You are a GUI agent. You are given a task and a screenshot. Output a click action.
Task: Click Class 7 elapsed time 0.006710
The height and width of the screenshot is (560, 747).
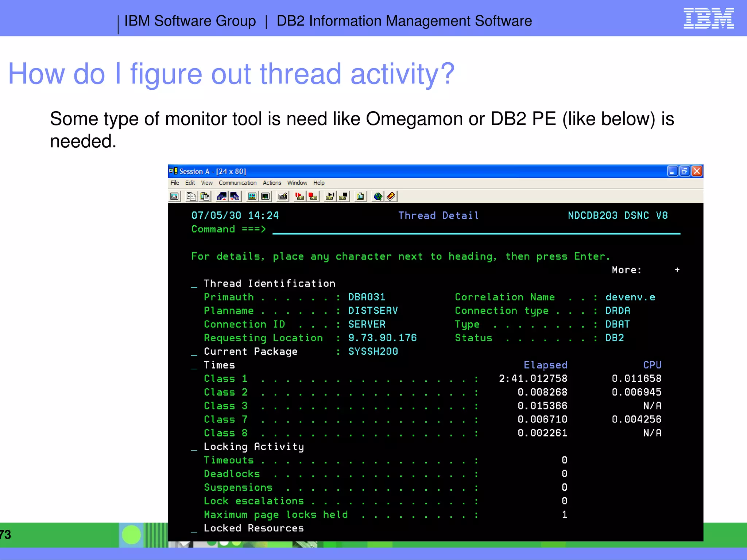click(x=542, y=420)
